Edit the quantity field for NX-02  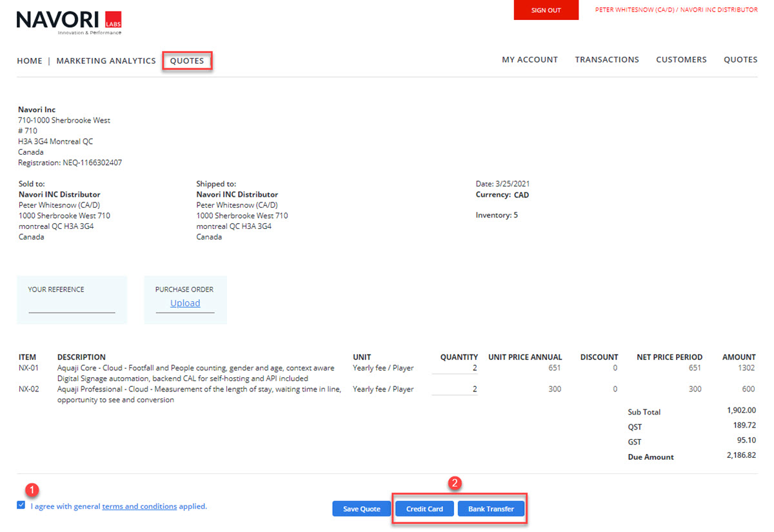click(x=455, y=389)
